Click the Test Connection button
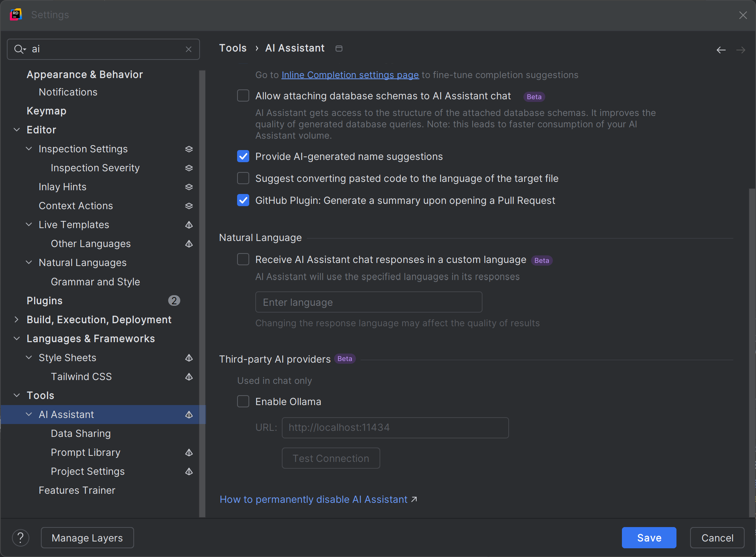Screen dimensions: 756x557 coord(331,458)
